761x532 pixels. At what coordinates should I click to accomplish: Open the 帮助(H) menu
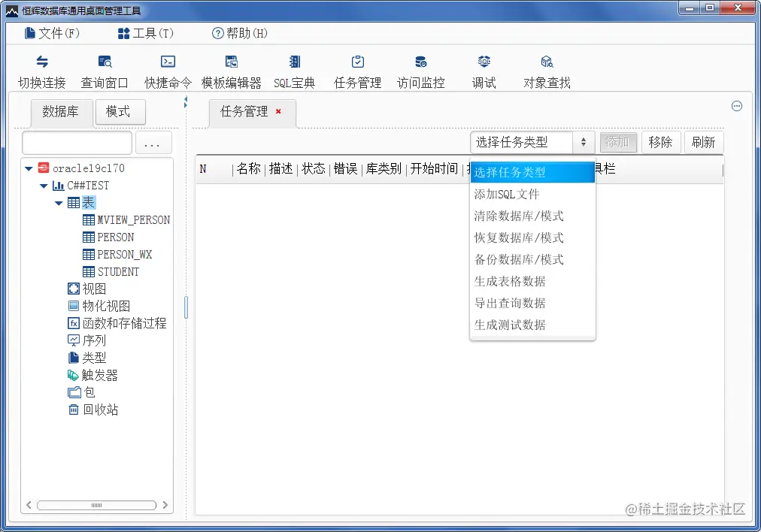[x=240, y=33]
